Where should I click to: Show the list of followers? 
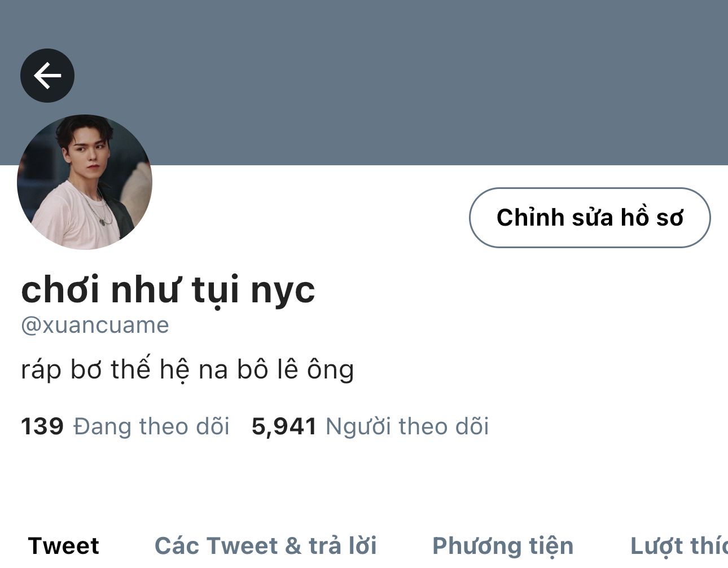pyautogui.click(x=370, y=426)
